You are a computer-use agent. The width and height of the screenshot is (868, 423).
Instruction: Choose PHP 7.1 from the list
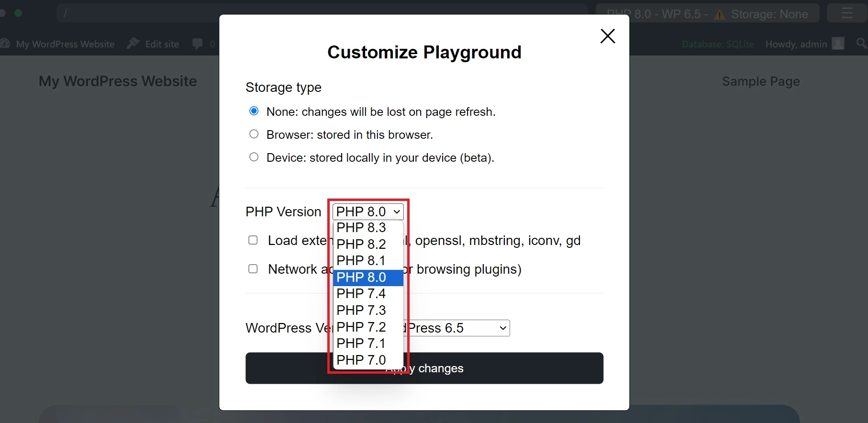point(368,344)
